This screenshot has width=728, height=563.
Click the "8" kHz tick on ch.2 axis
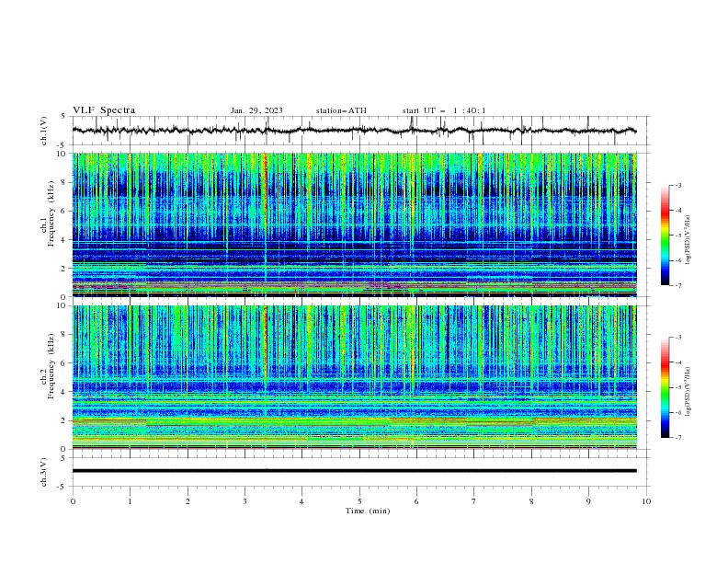[x=64, y=334]
